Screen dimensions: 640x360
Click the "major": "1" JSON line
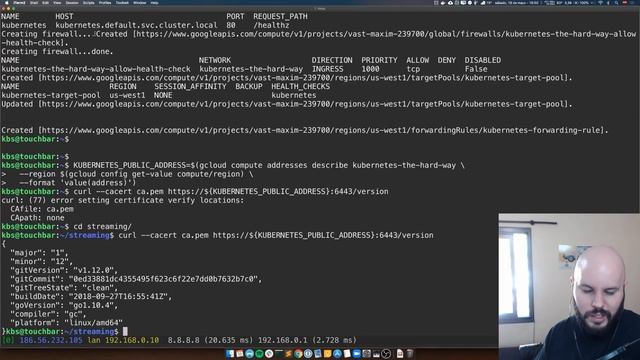[39, 253]
